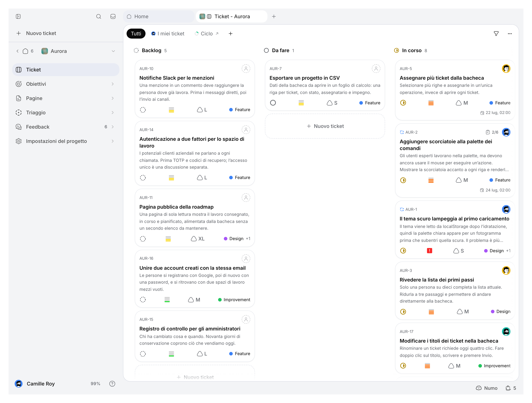532x403 pixels.
Task: Click the assignee avatar on AUR-3
Action: (x=506, y=271)
